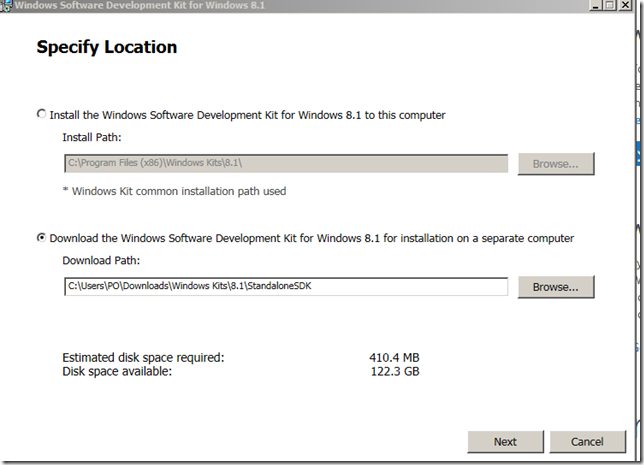Maximize the SDK setup window

[x=610, y=5]
